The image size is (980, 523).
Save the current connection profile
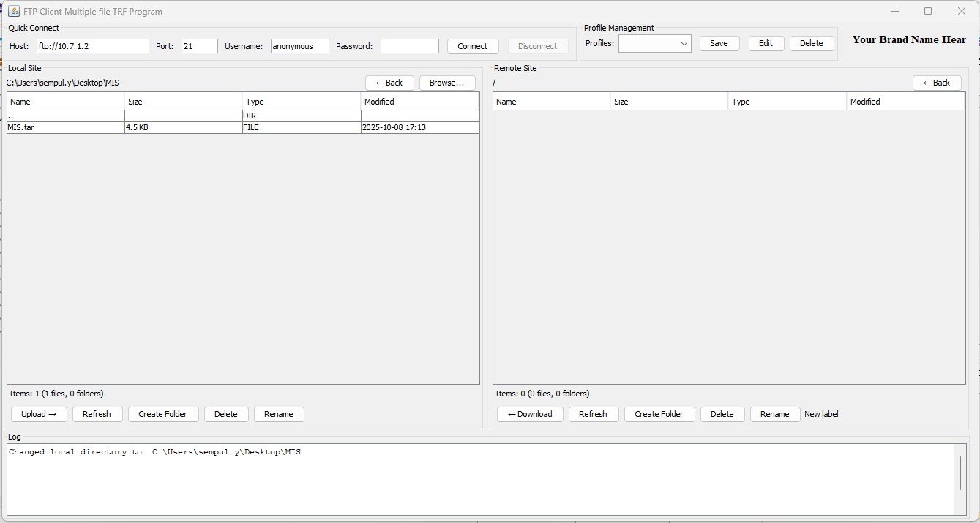pyautogui.click(x=719, y=43)
